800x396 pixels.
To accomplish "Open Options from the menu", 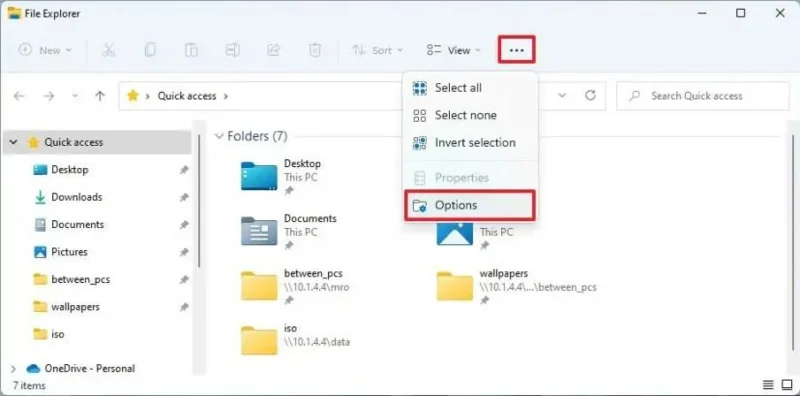I will 470,205.
